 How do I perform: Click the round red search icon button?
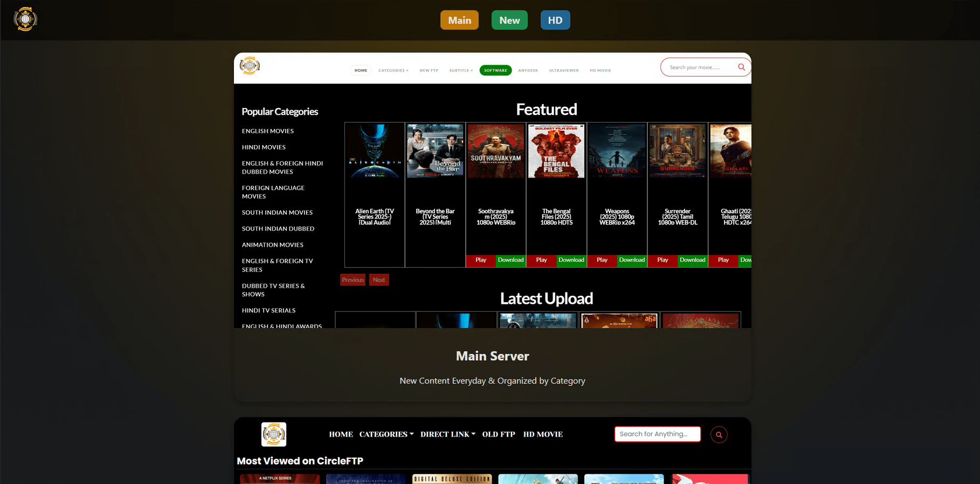click(719, 434)
